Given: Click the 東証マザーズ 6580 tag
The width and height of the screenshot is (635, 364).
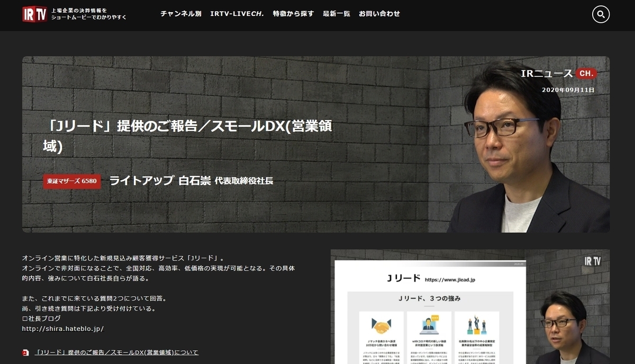Looking at the screenshot, I should [x=72, y=180].
